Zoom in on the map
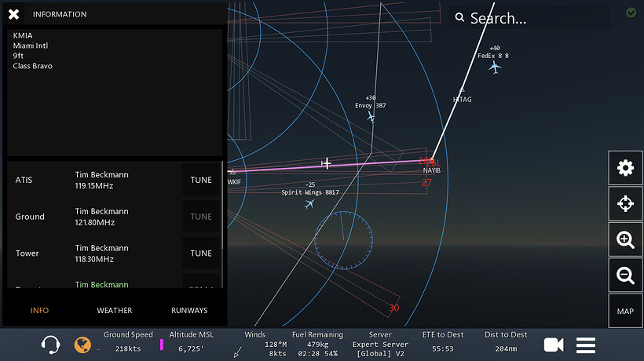Viewport: 644px width, 361px height. pyautogui.click(x=625, y=239)
